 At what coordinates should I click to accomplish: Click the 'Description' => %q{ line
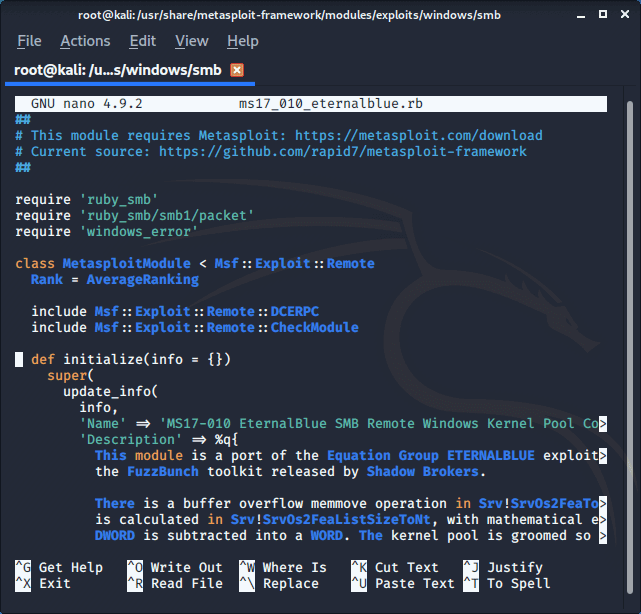159,439
